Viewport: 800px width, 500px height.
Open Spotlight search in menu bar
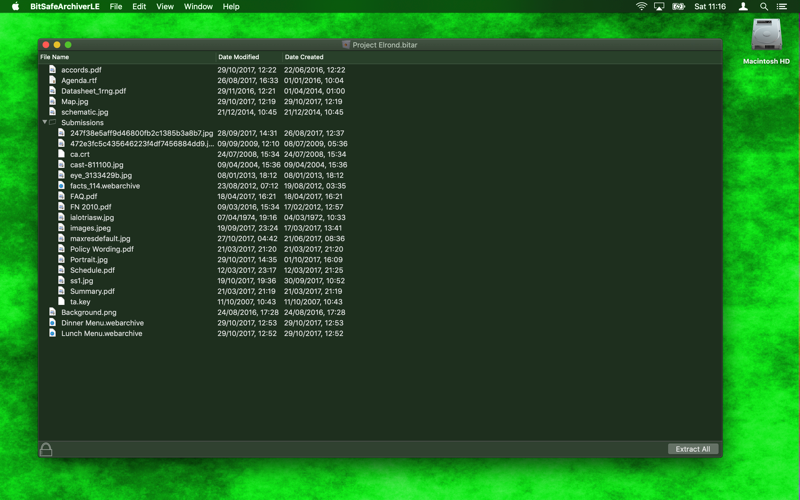click(764, 7)
